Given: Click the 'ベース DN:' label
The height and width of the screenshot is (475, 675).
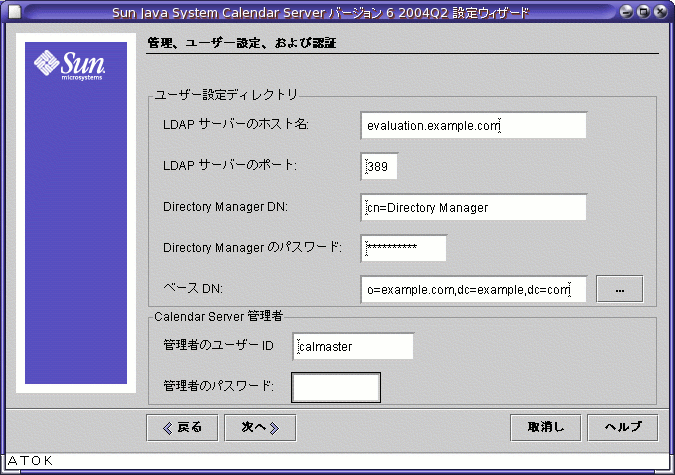Looking at the screenshot, I should point(193,288).
